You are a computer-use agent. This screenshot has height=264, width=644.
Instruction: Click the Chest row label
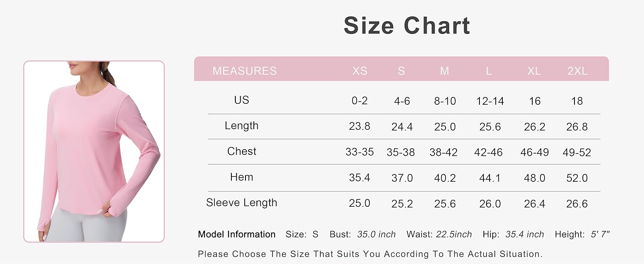click(241, 151)
